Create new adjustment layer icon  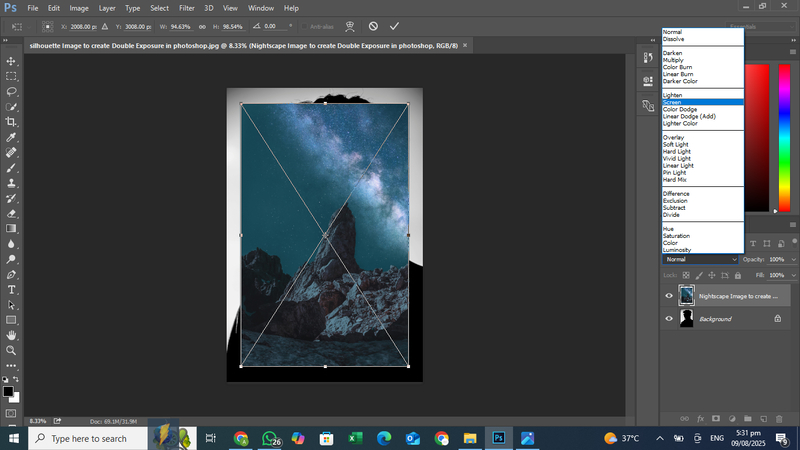tap(732, 418)
